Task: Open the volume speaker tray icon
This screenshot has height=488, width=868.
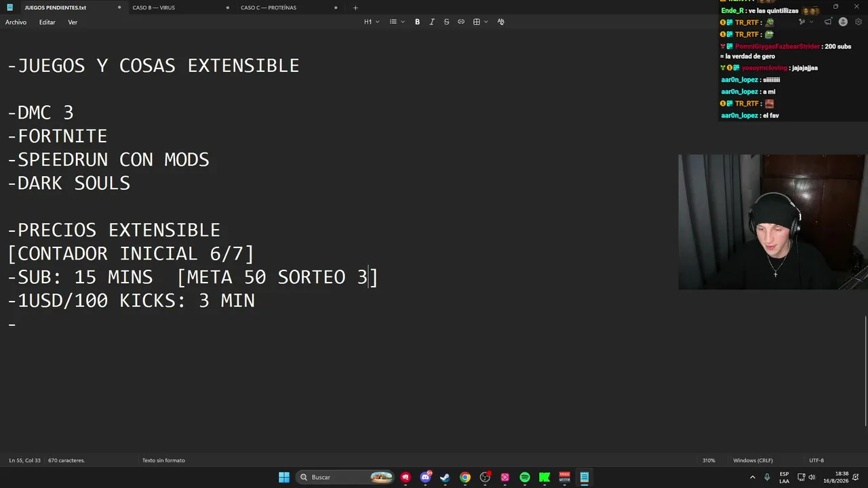Action: (x=812, y=477)
